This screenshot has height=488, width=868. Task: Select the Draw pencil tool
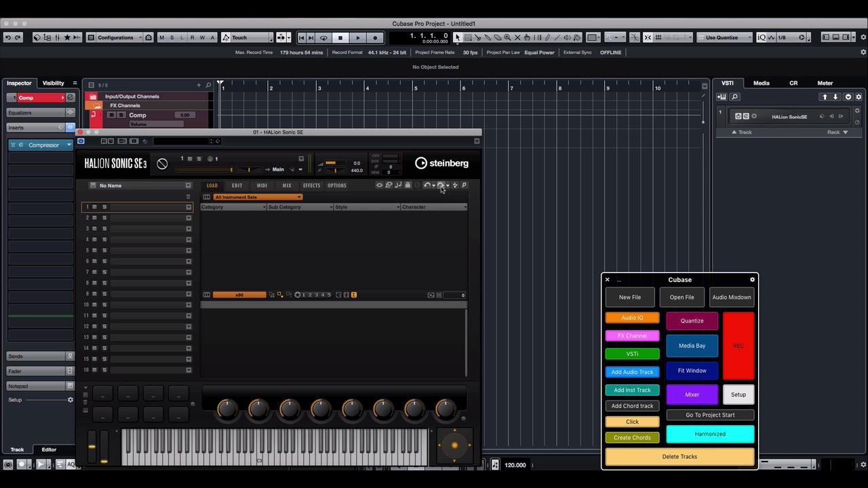click(547, 37)
